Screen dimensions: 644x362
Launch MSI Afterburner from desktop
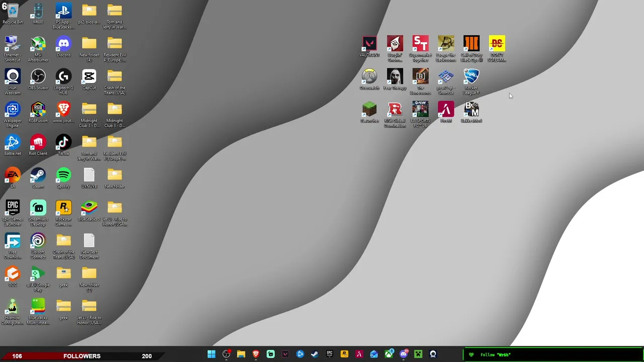tap(38, 49)
